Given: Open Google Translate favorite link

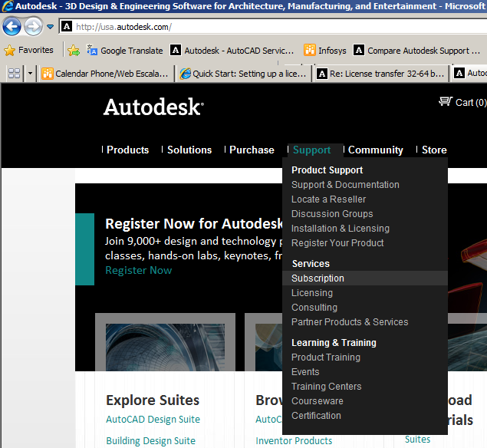Looking at the screenshot, I should [x=124, y=51].
